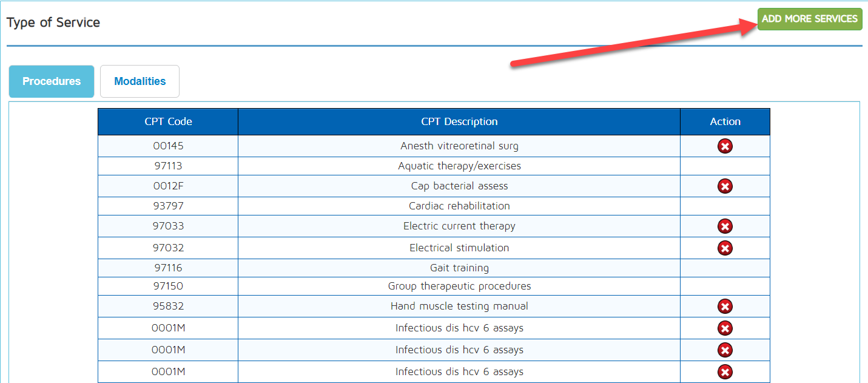Click CPT code 93797 cell

tap(168, 206)
